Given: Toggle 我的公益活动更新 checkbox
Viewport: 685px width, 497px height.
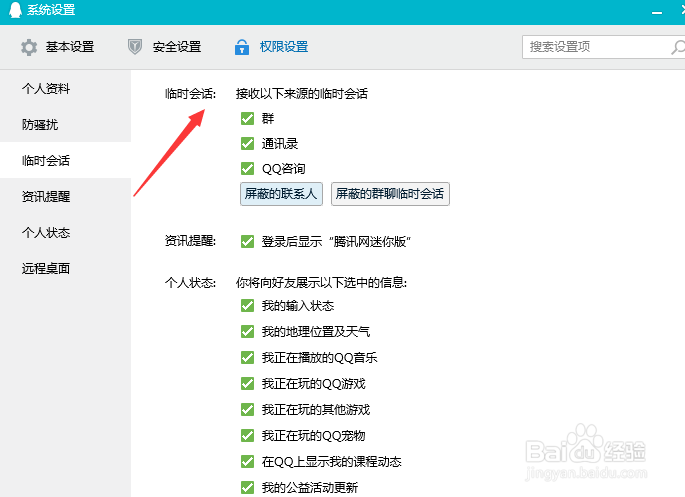Looking at the screenshot, I should coord(247,487).
